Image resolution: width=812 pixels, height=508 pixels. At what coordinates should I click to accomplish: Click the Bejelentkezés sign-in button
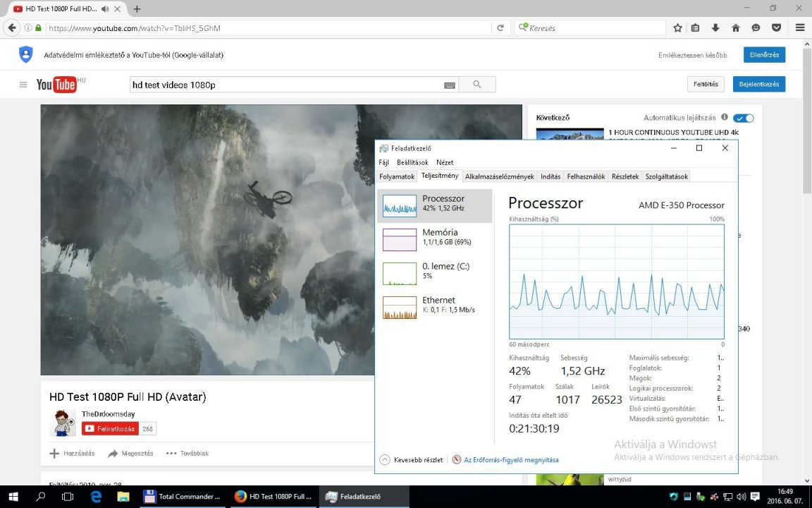(758, 84)
